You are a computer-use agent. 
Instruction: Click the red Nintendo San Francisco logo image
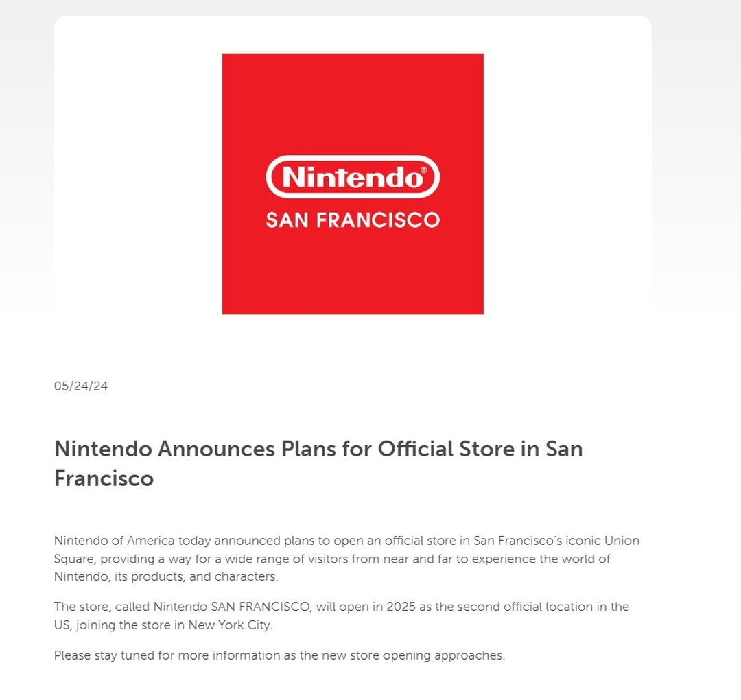tap(353, 183)
